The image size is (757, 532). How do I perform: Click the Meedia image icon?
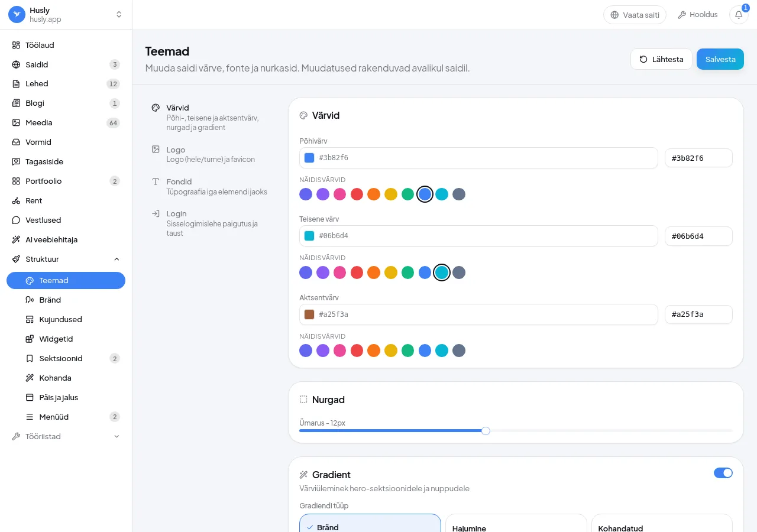pyautogui.click(x=16, y=123)
